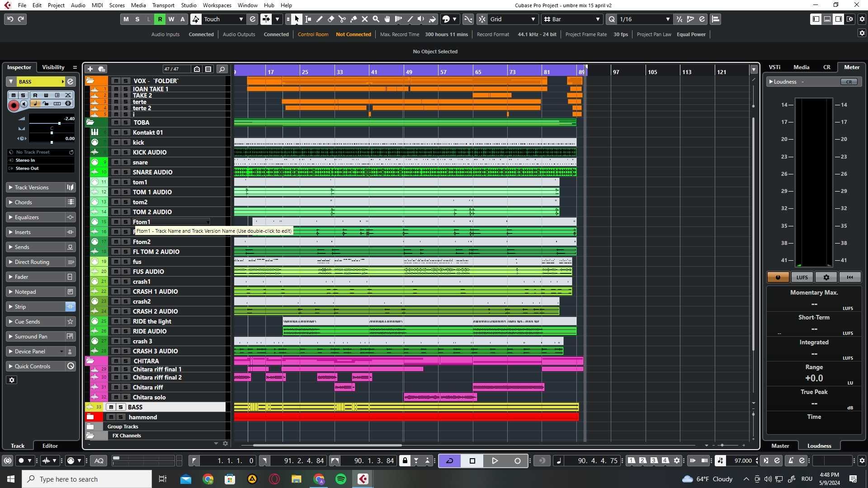The height and width of the screenshot is (488, 868).
Task: Open Mail app from the taskbar
Action: pos(185,479)
